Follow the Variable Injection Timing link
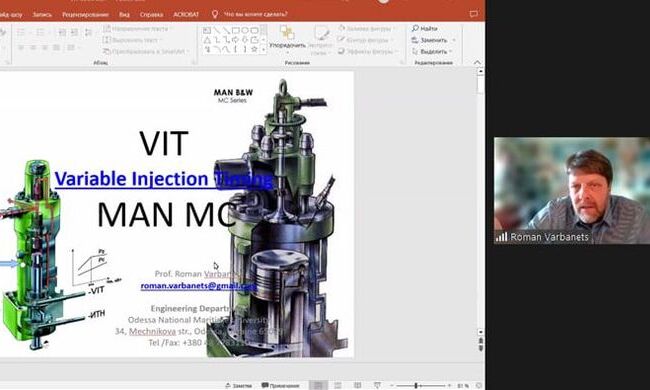The height and width of the screenshot is (390, 650). click(x=164, y=179)
